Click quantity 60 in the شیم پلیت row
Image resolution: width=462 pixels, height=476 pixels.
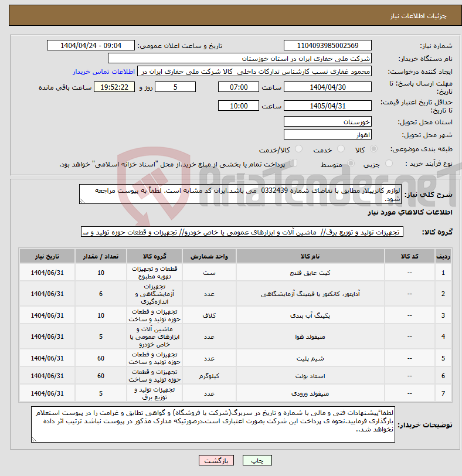[101, 358]
